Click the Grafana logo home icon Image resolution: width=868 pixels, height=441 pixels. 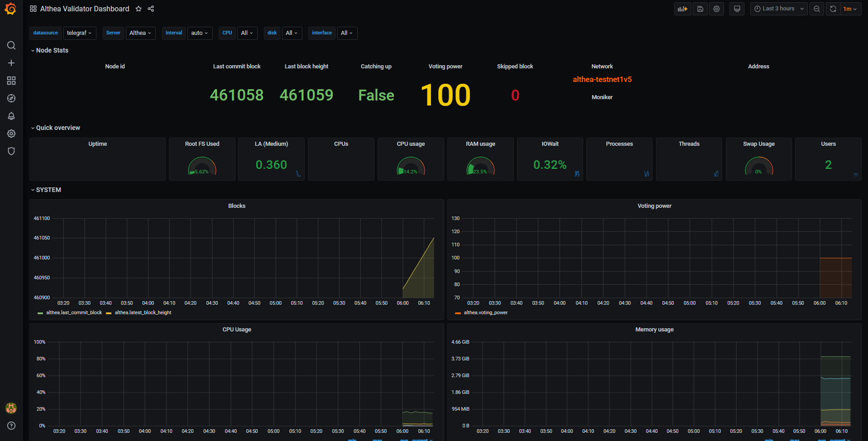pyautogui.click(x=11, y=9)
